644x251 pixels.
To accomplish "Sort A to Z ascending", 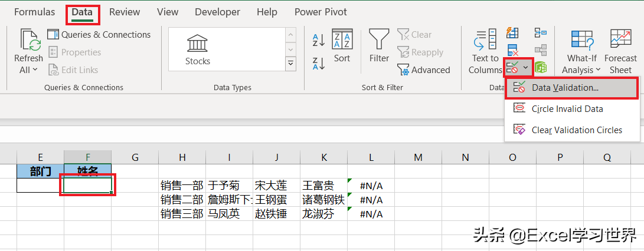I will [x=319, y=40].
